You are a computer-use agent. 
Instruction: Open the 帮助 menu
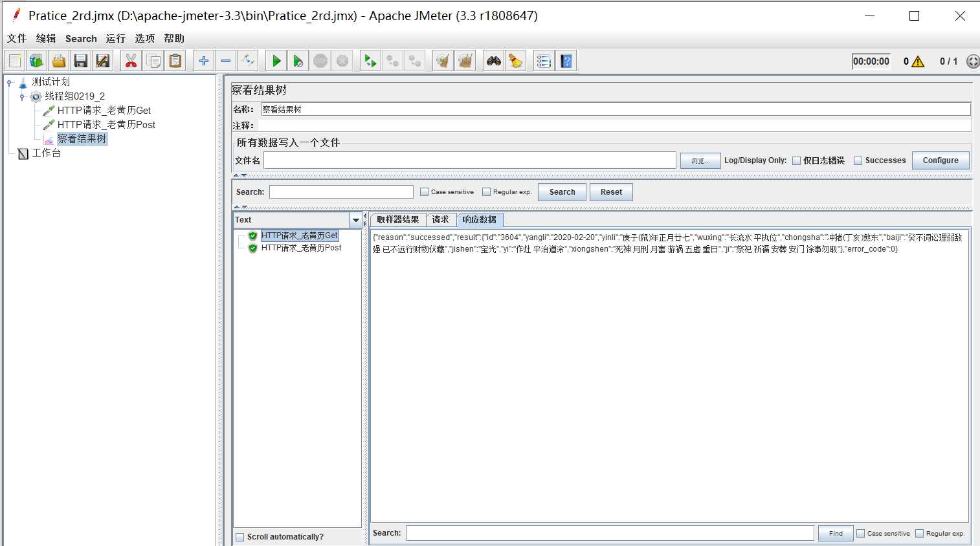pos(174,39)
